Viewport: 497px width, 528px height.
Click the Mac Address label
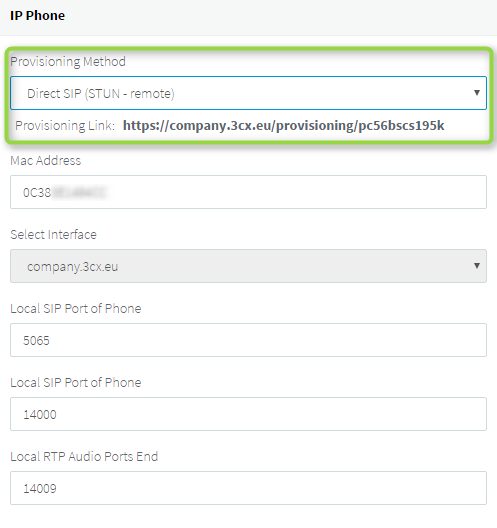[x=45, y=161]
